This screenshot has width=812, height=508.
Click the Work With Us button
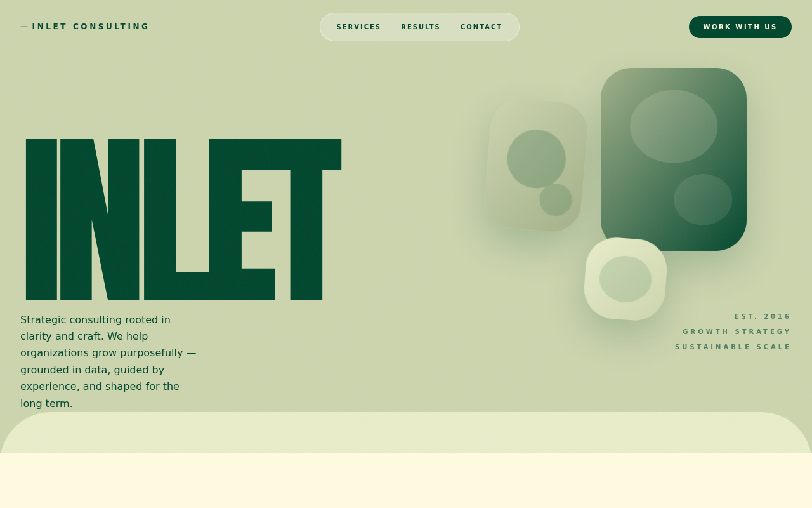pyautogui.click(x=740, y=27)
